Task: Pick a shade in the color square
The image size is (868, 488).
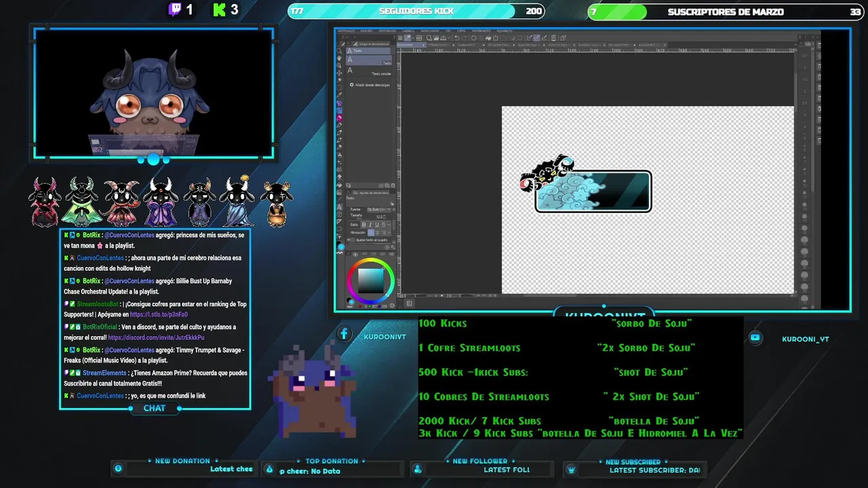Action: tap(371, 281)
